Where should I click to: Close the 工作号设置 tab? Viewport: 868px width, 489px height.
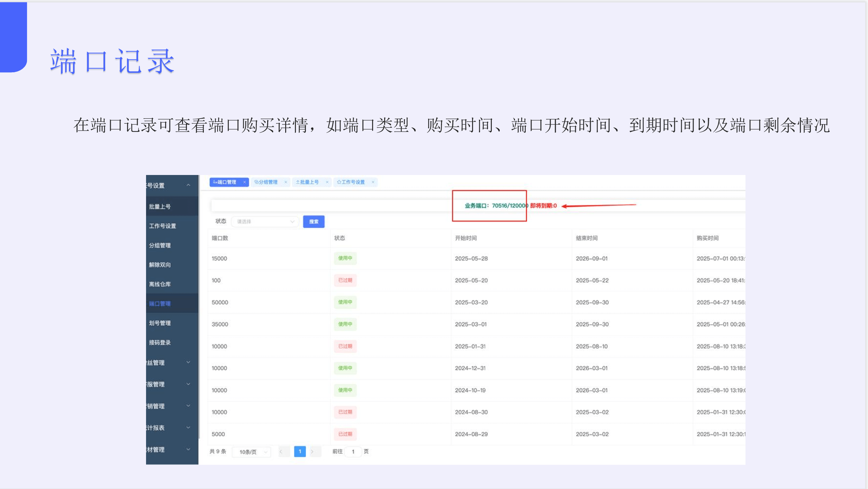click(373, 182)
